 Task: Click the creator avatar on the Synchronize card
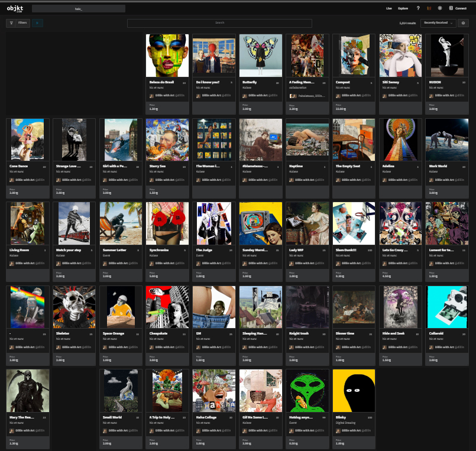151,264
